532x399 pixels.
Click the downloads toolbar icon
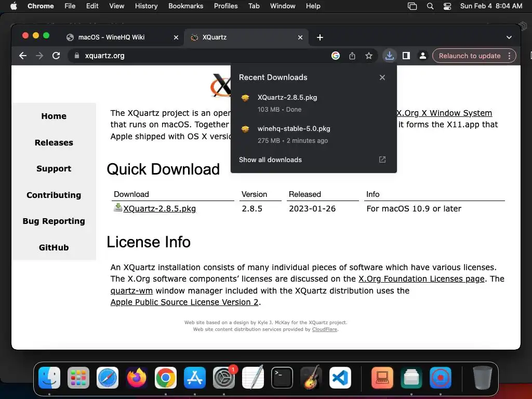point(390,56)
